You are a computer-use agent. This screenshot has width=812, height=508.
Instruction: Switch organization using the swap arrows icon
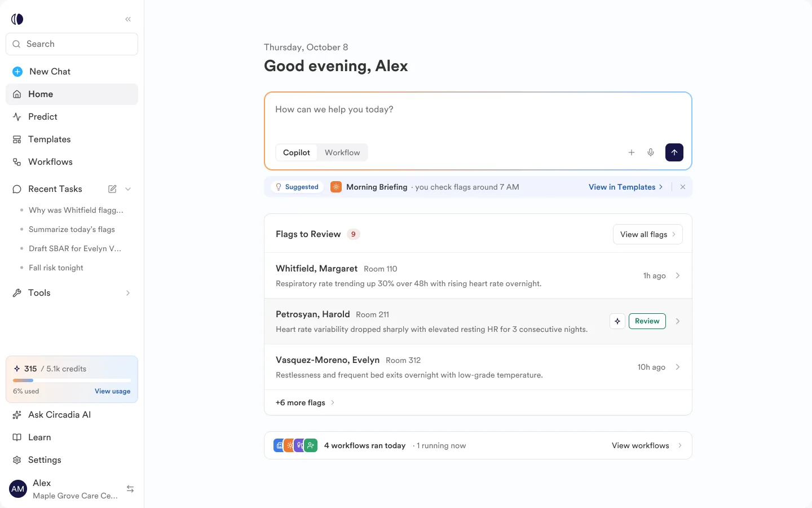click(x=130, y=489)
